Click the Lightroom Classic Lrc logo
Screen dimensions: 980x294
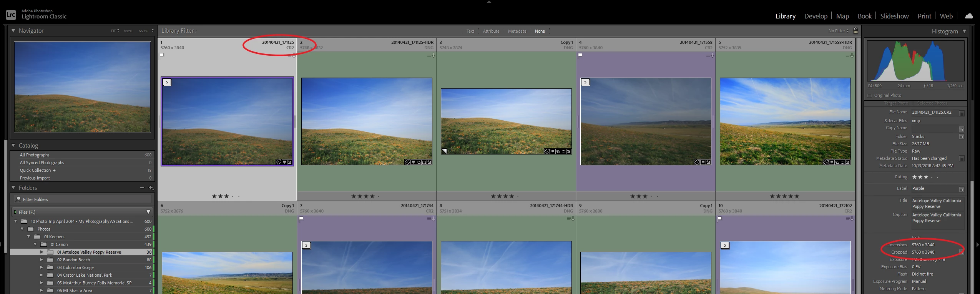[x=11, y=15]
